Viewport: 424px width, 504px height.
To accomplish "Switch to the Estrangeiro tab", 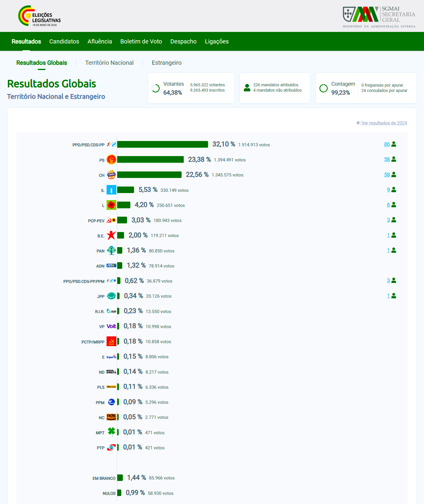I will point(167,63).
